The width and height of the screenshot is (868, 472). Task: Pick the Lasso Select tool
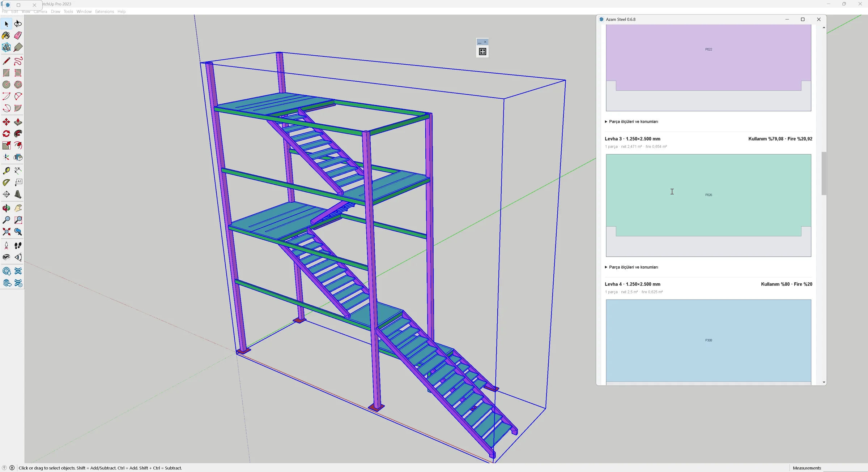[x=18, y=24]
